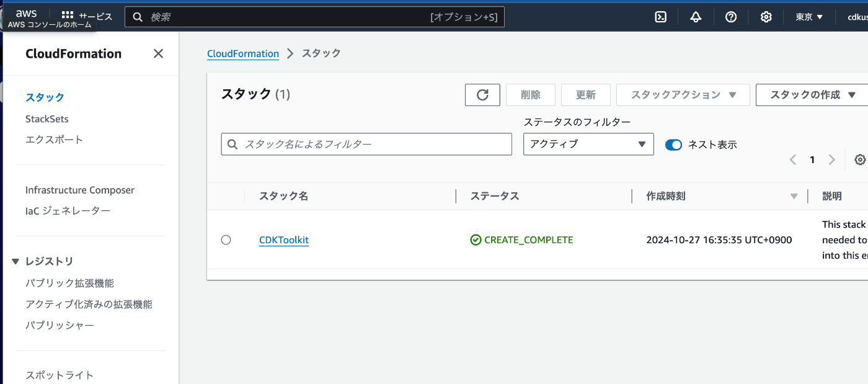The width and height of the screenshot is (868, 384).
Task: Focus the stack name filter field
Action: tap(366, 144)
